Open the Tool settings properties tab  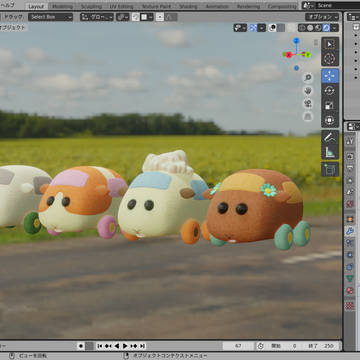coord(350,141)
